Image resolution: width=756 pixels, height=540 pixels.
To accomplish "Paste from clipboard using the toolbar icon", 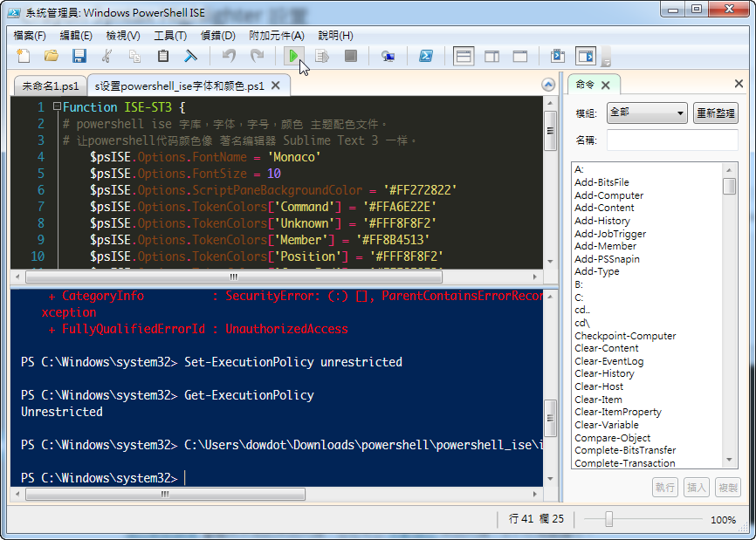I will (163, 56).
